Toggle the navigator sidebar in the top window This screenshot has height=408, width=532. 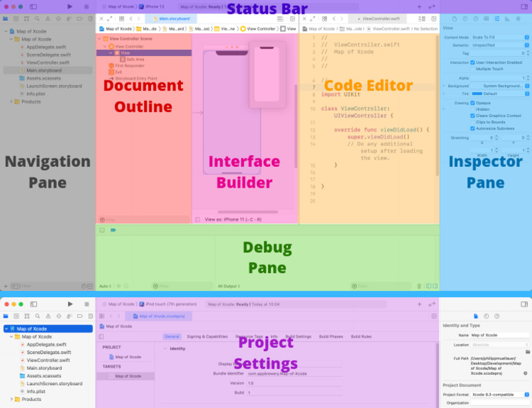[x=33, y=6]
